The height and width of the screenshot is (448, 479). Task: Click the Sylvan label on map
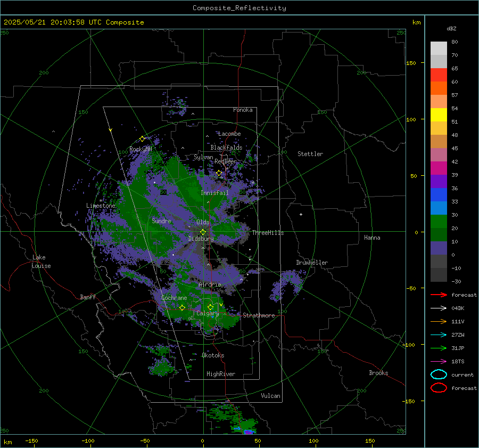[203, 157]
